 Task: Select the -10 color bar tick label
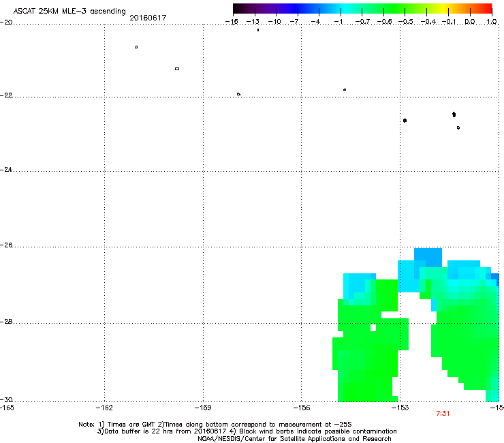tap(274, 22)
